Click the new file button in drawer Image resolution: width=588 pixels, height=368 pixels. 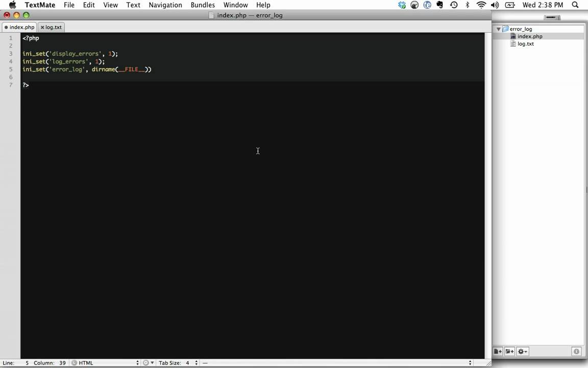498,352
